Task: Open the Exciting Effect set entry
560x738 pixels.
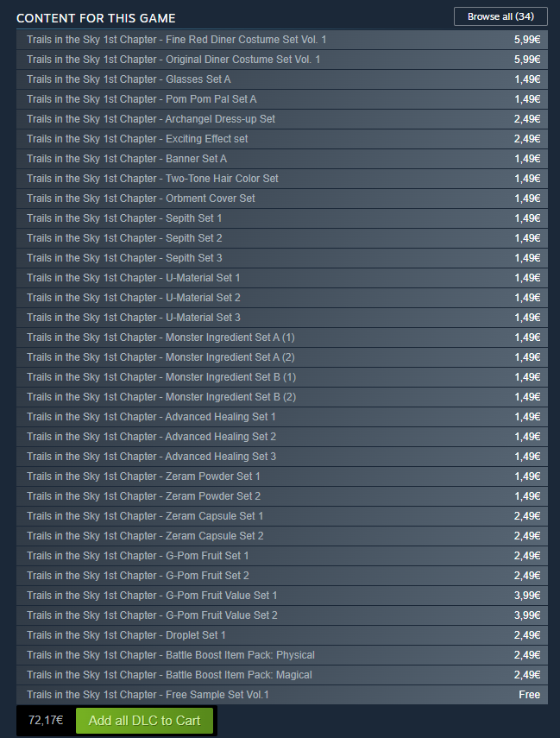Action: [x=282, y=139]
